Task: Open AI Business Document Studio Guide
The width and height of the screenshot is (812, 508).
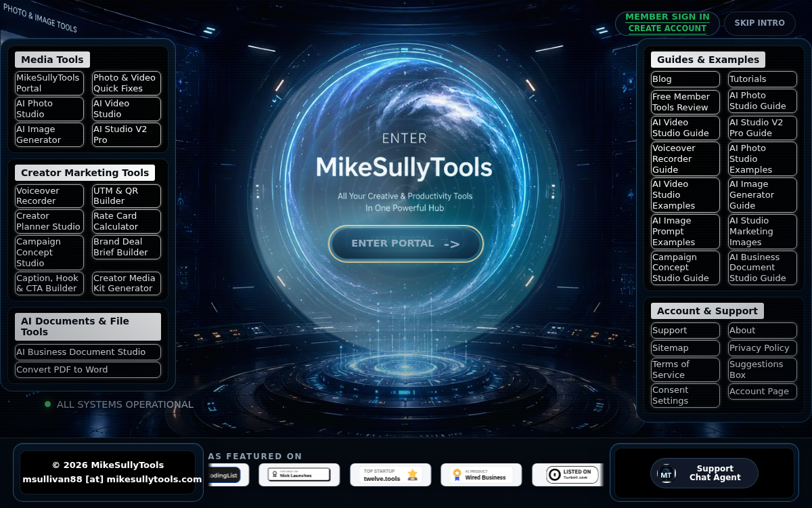Action: [763, 268]
